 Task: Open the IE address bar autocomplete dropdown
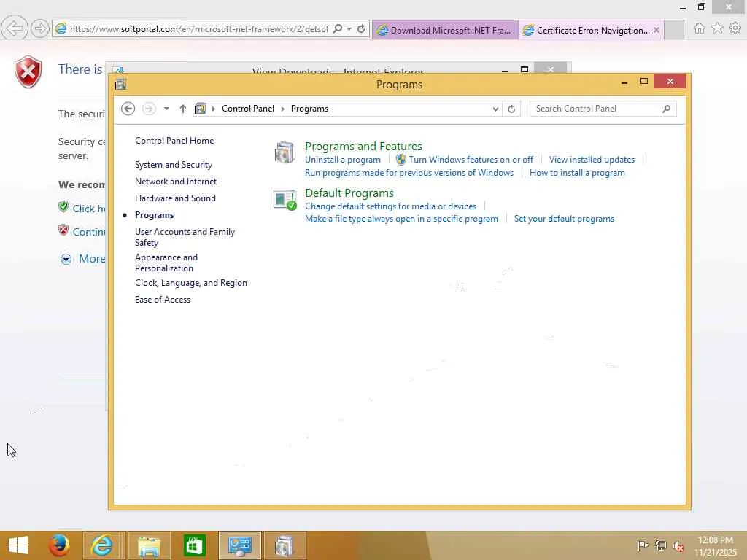click(x=349, y=28)
